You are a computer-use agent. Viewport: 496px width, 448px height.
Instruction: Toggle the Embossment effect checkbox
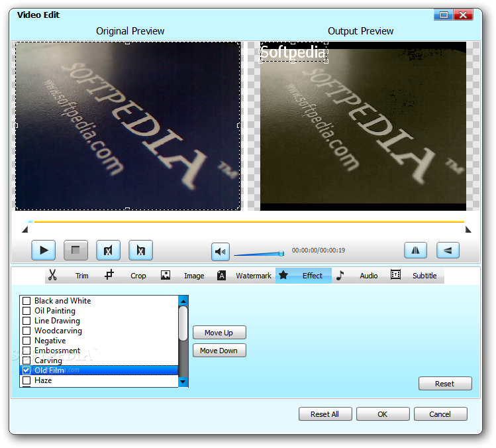click(26, 351)
